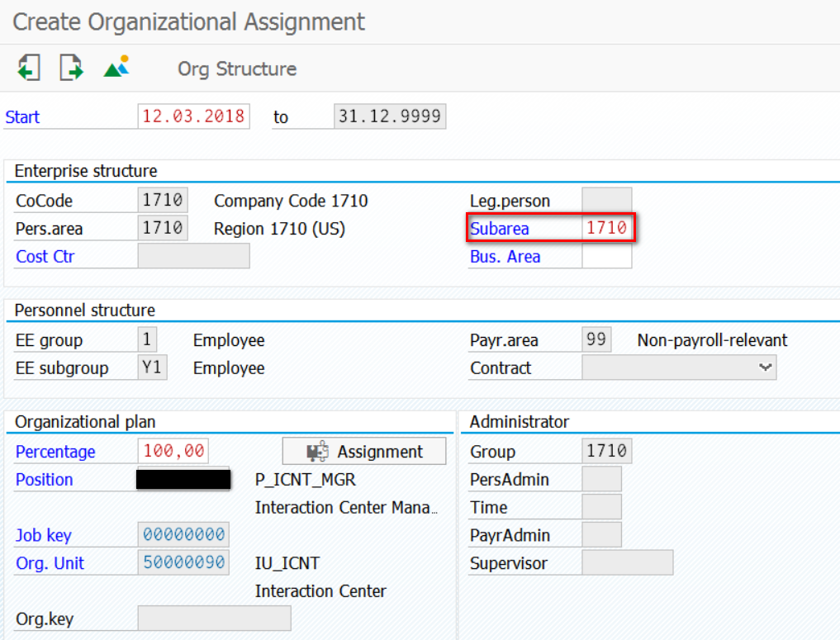Click the mountain overview icon in the toolbar

116,66
